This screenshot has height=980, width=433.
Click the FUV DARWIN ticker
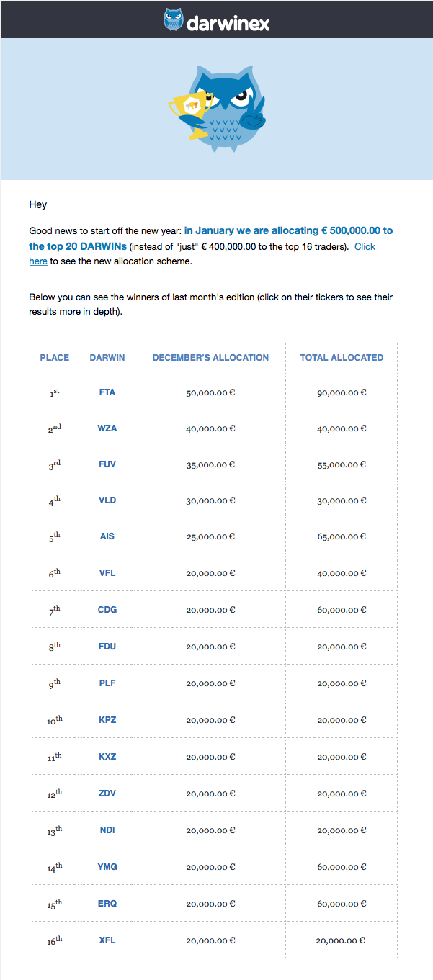(x=107, y=464)
